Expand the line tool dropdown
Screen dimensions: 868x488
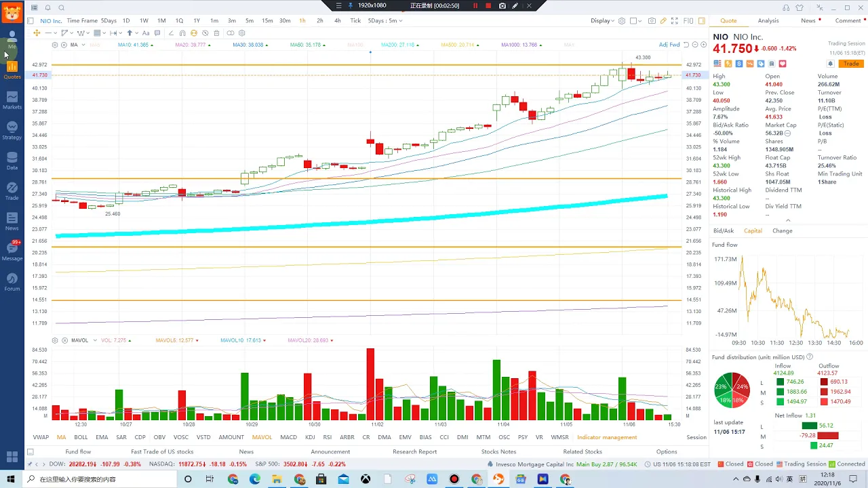(x=56, y=33)
